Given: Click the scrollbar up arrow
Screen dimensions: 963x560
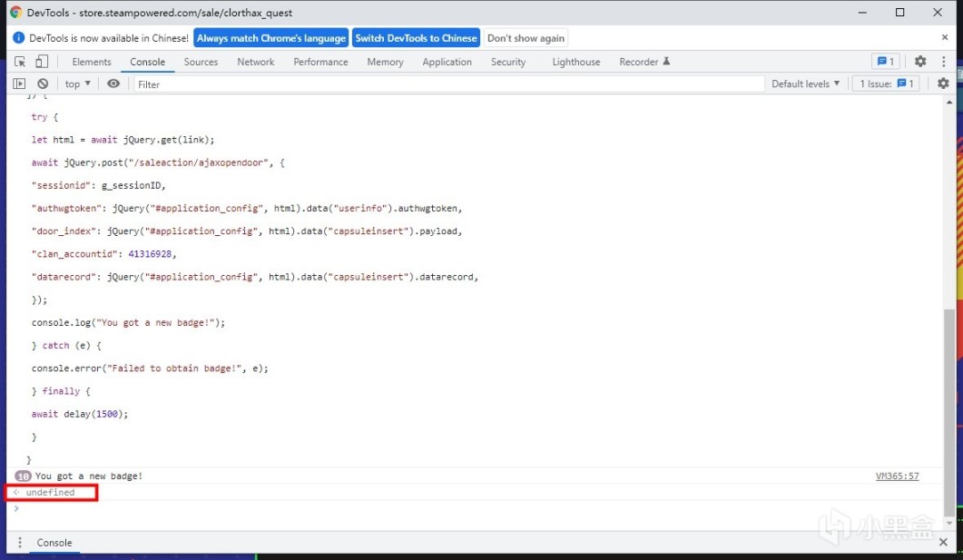Looking at the screenshot, I should [x=949, y=103].
